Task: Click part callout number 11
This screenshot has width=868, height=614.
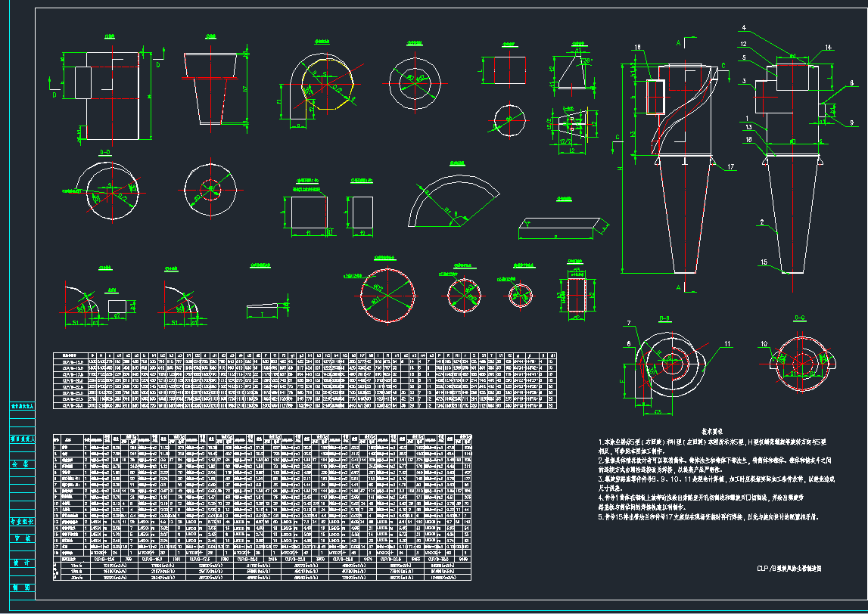Action: pyautogui.click(x=727, y=343)
